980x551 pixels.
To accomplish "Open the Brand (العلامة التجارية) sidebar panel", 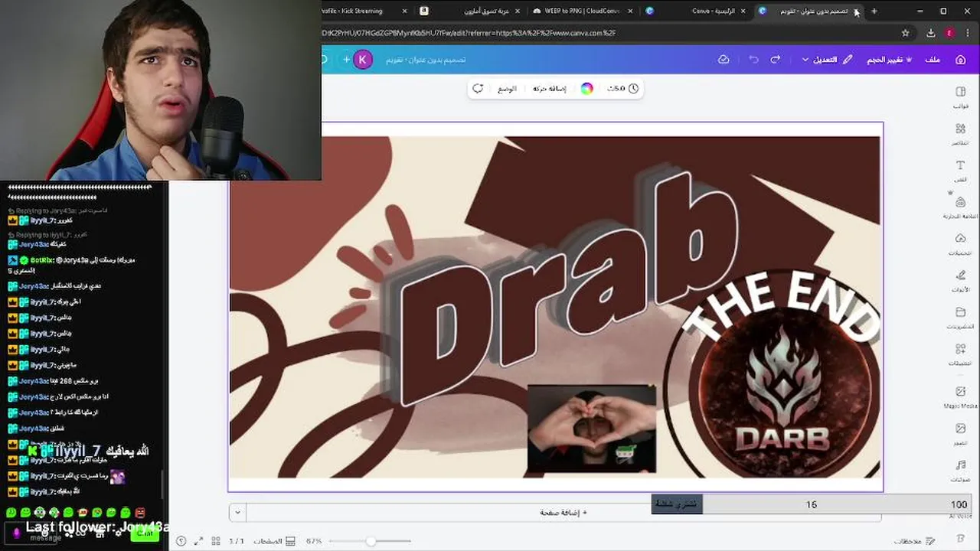I will coord(961,207).
